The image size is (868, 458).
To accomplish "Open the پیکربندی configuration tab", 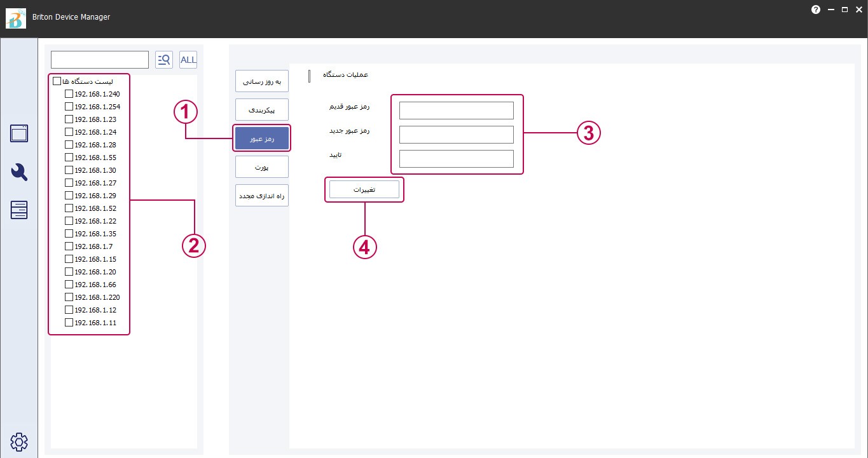I will coord(262,110).
